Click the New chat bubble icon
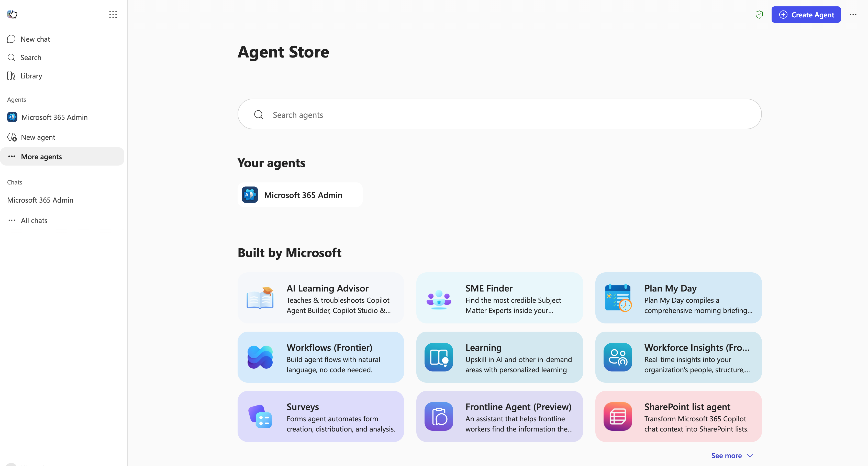The height and width of the screenshot is (466, 868). point(11,39)
